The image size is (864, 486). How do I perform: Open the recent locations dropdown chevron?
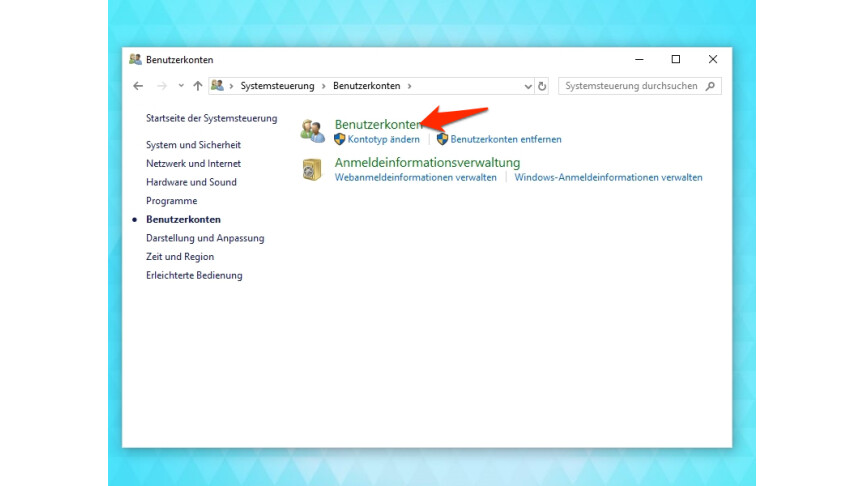pyautogui.click(x=181, y=86)
